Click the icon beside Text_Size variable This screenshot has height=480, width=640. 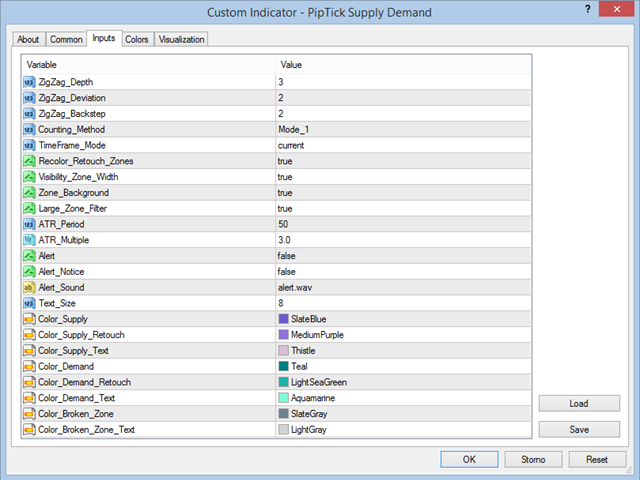29,303
